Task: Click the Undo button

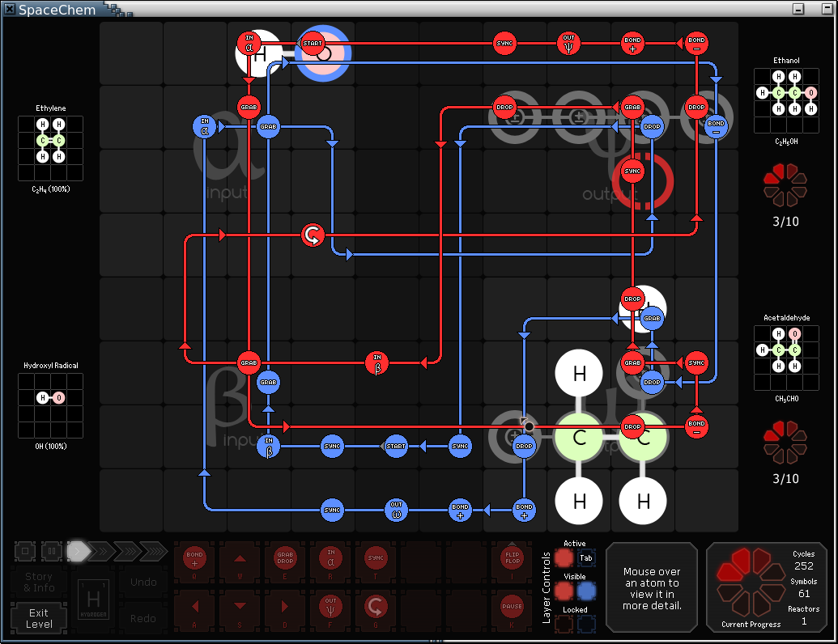Action: click(143, 582)
